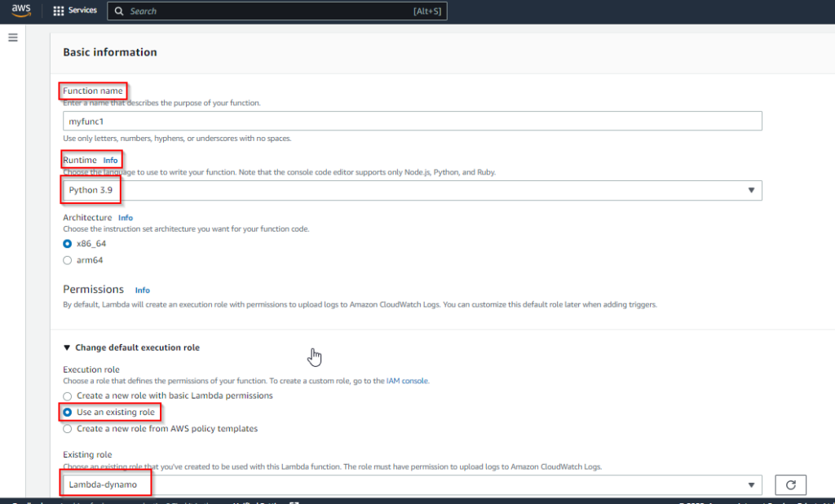Click the top search input field
Viewport: 835px width, 504px height.
click(x=269, y=11)
